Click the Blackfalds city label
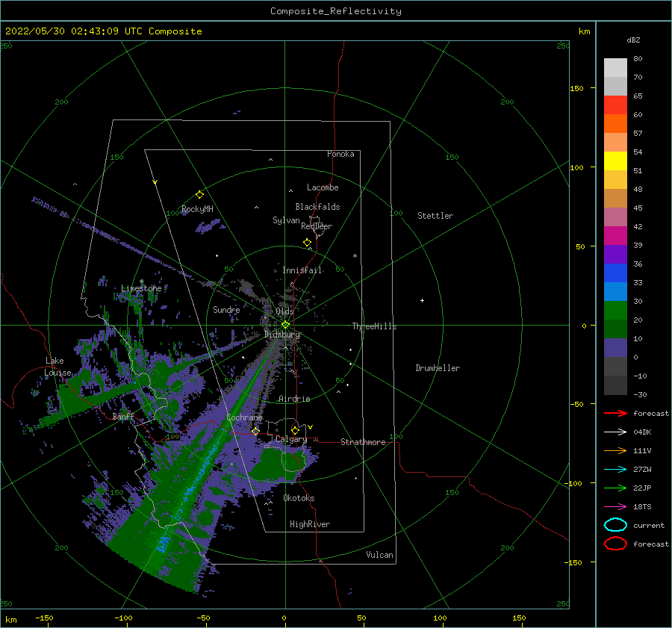Image resolution: width=672 pixels, height=628 pixels. (317, 207)
